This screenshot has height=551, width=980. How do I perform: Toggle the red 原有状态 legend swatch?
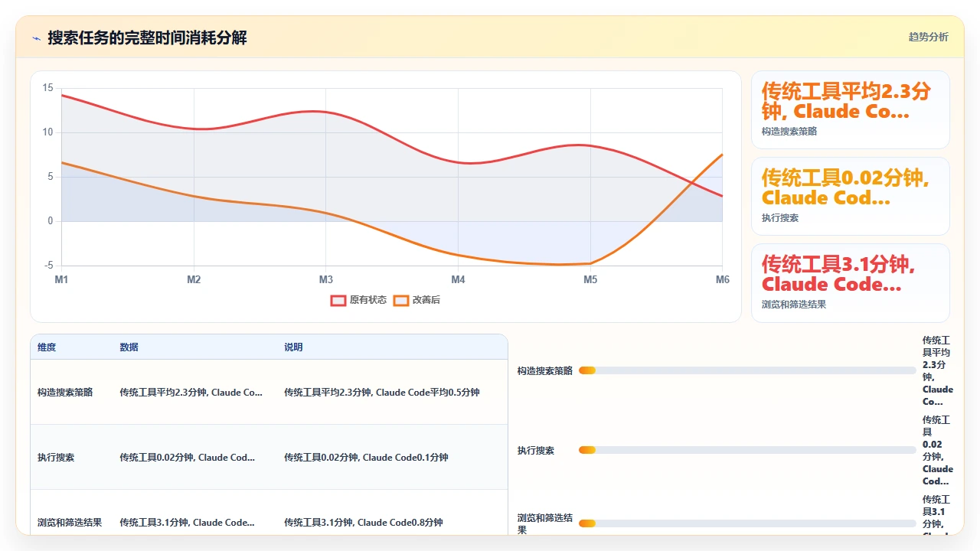(x=338, y=300)
